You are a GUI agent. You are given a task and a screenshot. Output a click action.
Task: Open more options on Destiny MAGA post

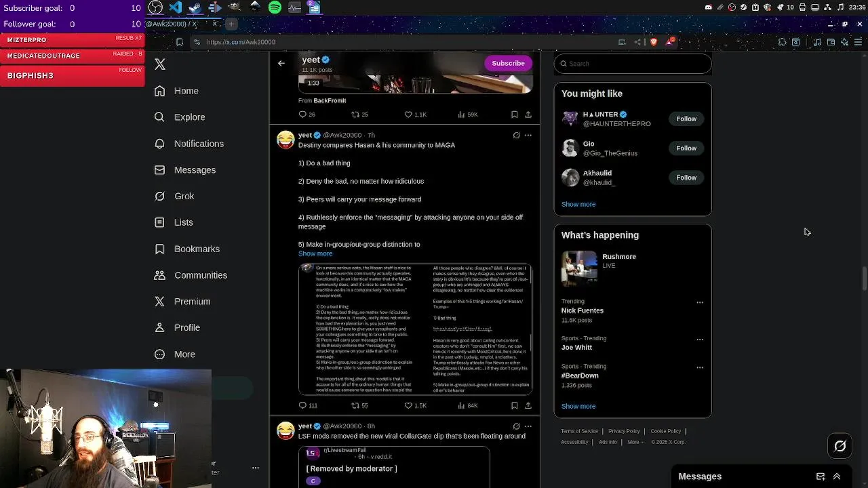coord(528,136)
